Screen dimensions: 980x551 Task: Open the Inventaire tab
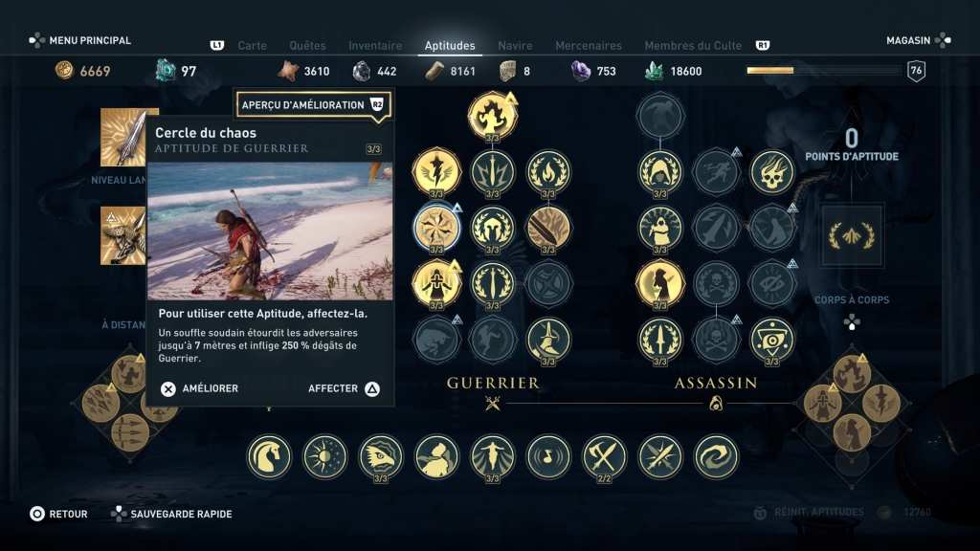click(375, 46)
